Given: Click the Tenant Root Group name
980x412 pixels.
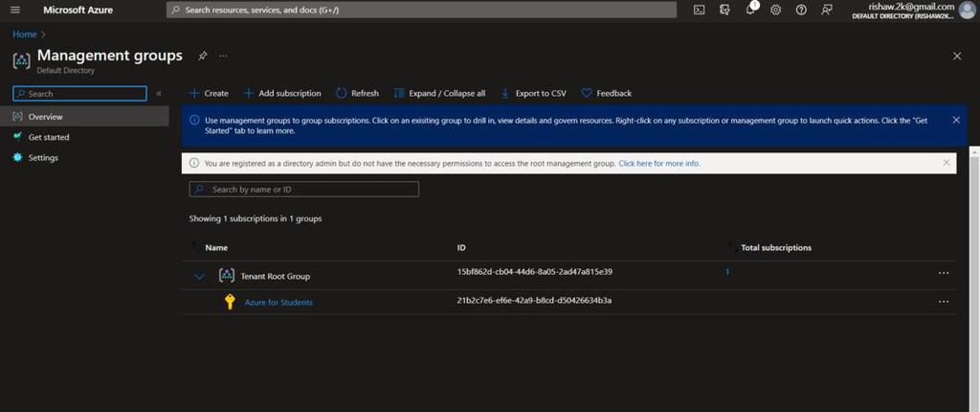Looking at the screenshot, I should (x=275, y=276).
